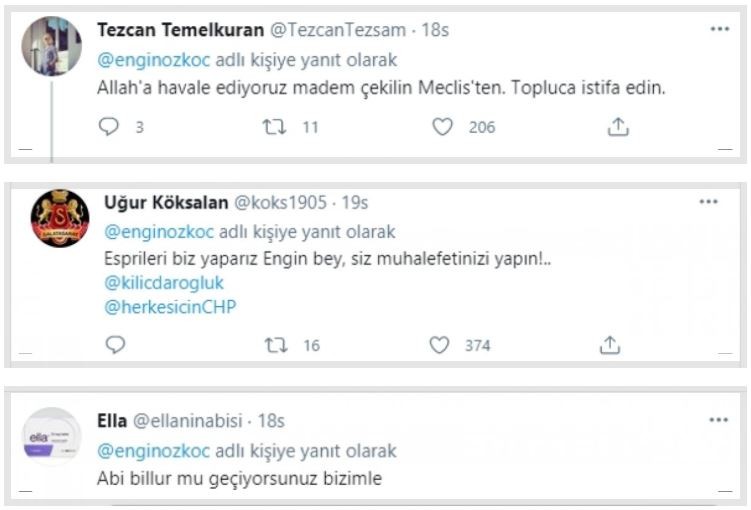Image resolution: width=751 pixels, height=510 pixels.
Task: Open @enginozkoc link in Tezcan's reply
Action: click(x=146, y=59)
